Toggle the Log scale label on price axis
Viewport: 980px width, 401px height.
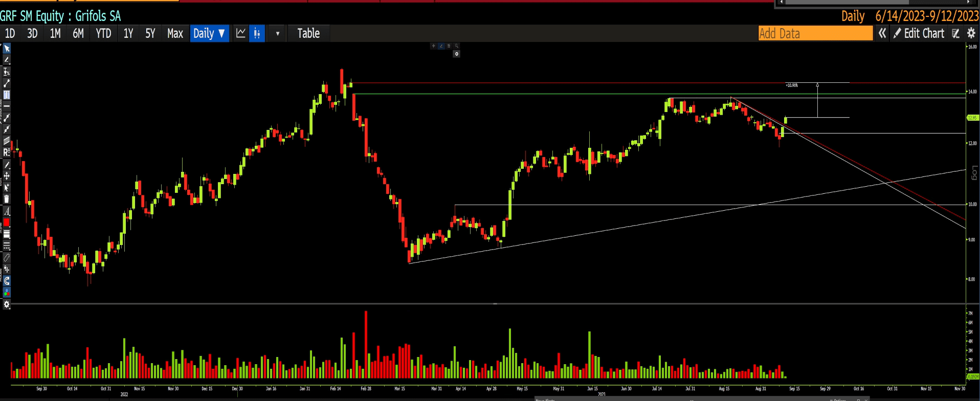[974, 173]
